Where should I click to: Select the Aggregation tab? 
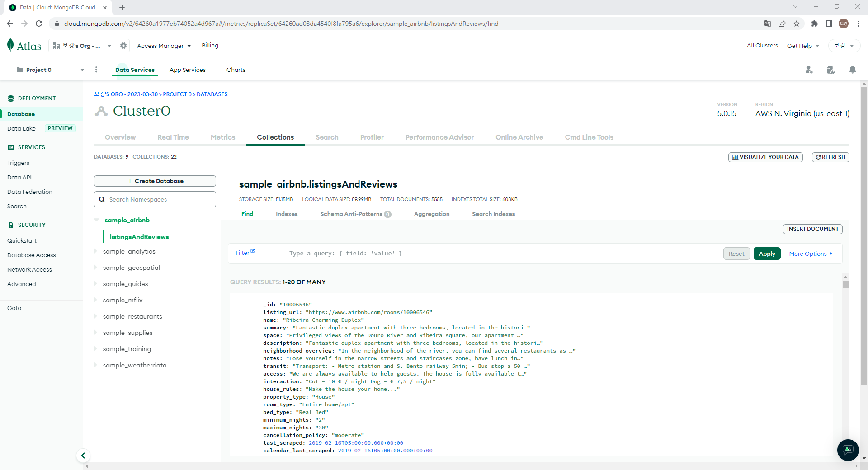[x=432, y=214]
